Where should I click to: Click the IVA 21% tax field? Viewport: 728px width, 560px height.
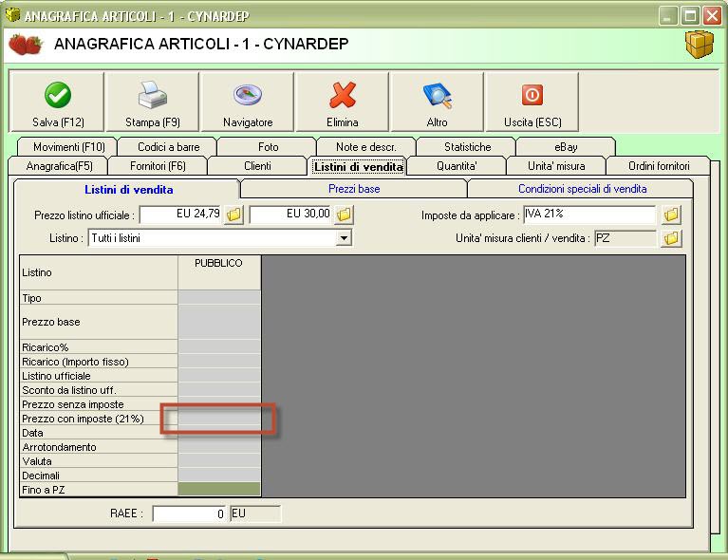click(589, 215)
